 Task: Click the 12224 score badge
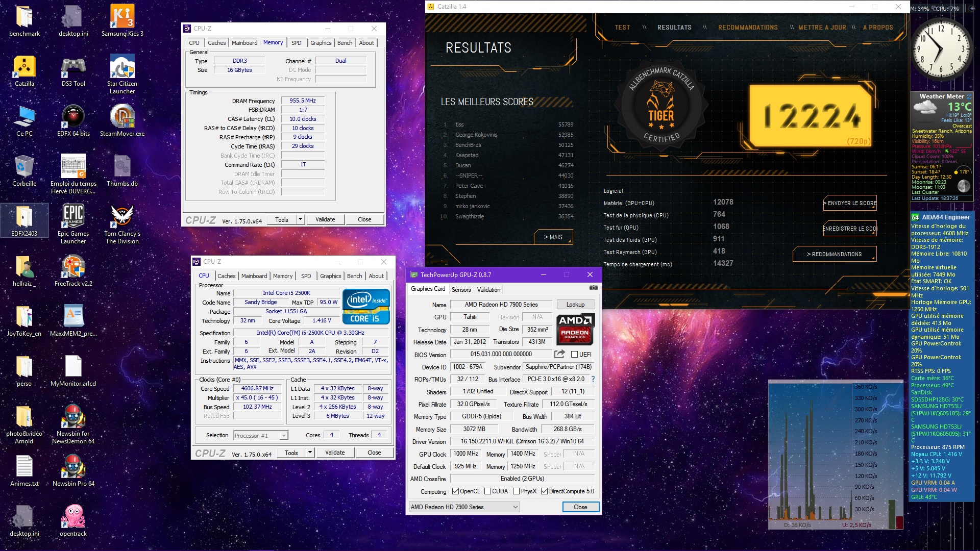click(x=811, y=116)
